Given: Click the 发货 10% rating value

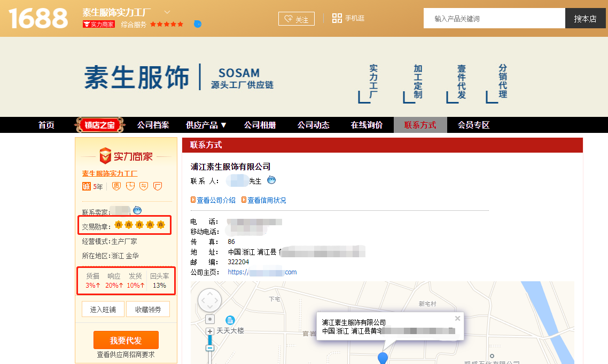Looking at the screenshot, I should [x=136, y=286].
